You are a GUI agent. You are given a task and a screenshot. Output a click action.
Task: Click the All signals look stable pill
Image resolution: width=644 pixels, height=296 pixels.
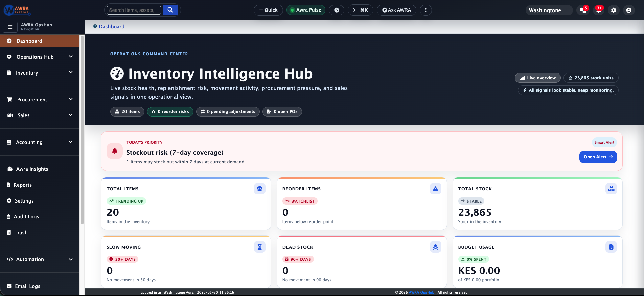click(568, 90)
